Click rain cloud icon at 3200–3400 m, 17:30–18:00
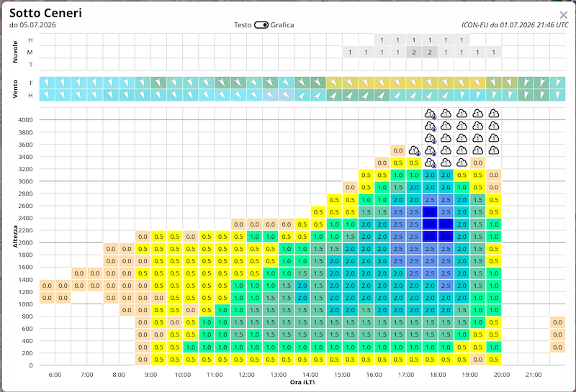The height and width of the screenshot is (392, 576). (x=430, y=163)
